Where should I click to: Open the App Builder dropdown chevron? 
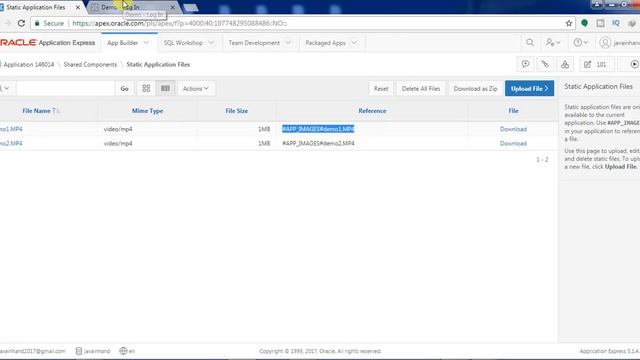146,43
